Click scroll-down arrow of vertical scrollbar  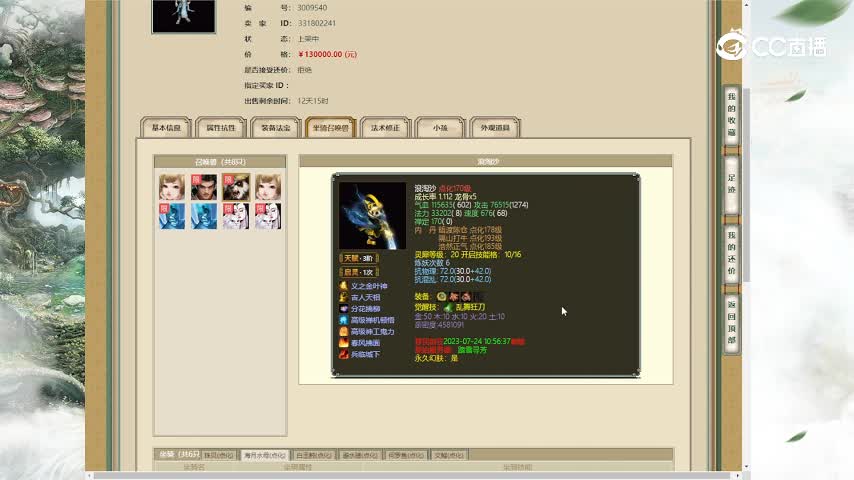(746, 467)
